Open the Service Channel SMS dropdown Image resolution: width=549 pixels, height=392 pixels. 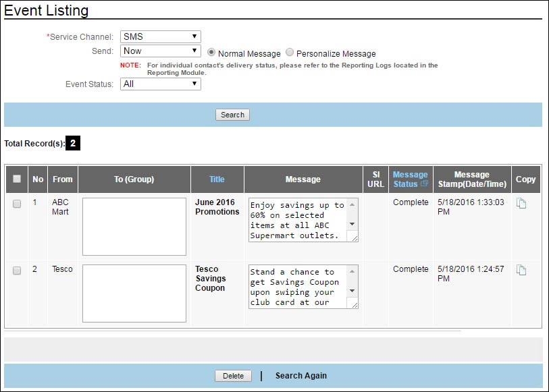click(x=160, y=36)
